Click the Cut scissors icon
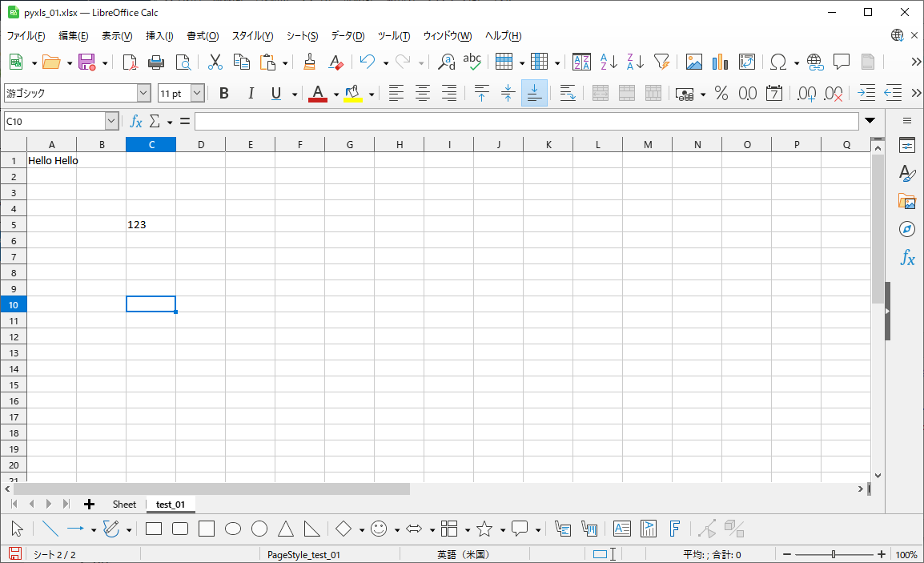This screenshot has height=563, width=924. [x=215, y=62]
